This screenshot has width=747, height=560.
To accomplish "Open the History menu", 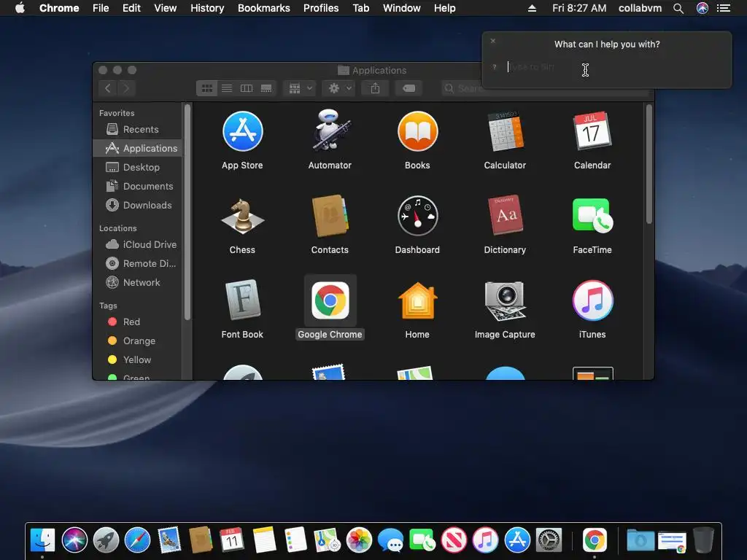I will 207,8.
